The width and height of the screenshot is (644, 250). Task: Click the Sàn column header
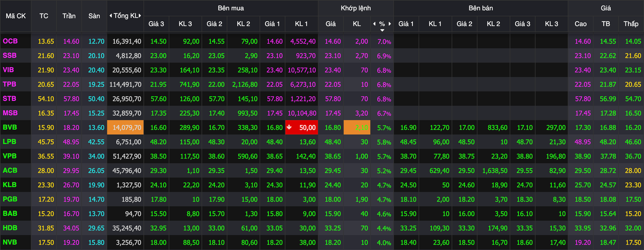[x=94, y=16]
